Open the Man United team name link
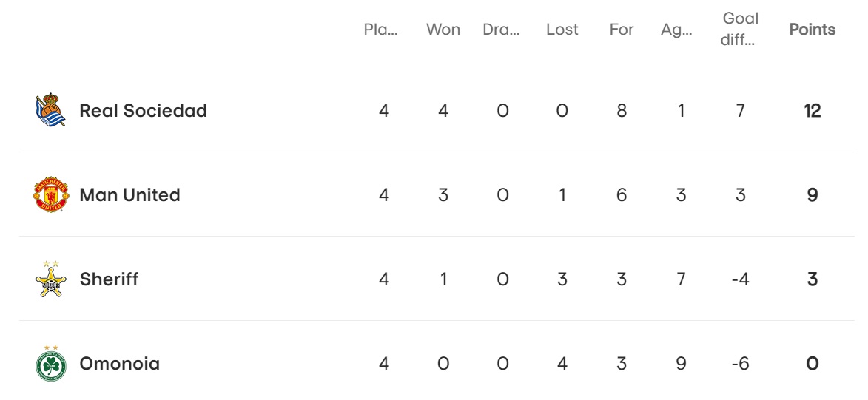The image size is (868, 400). [x=130, y=194]
